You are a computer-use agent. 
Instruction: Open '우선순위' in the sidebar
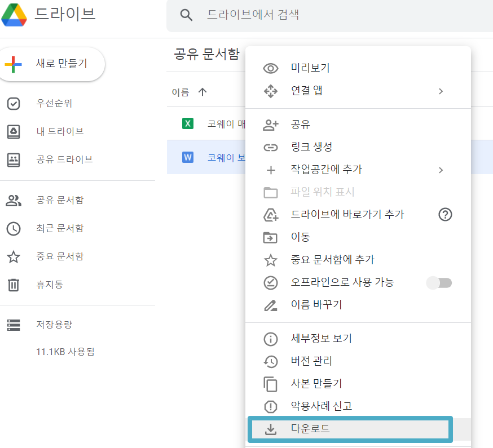coord(54,103)
